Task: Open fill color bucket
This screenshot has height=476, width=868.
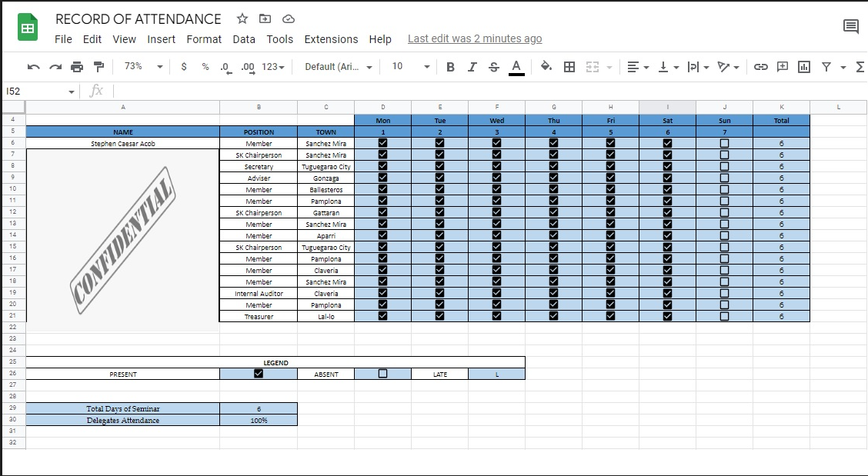Action: pos(546,66)
